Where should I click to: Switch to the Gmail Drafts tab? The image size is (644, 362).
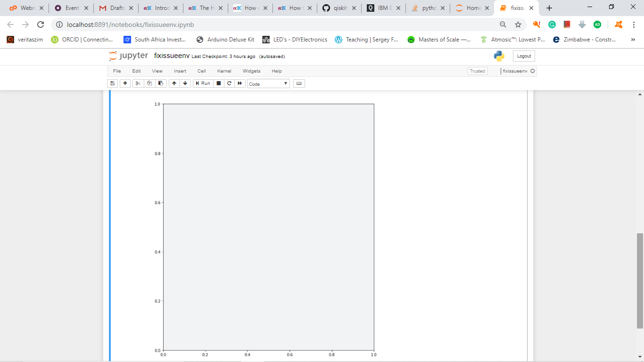[x=117, y=8]
